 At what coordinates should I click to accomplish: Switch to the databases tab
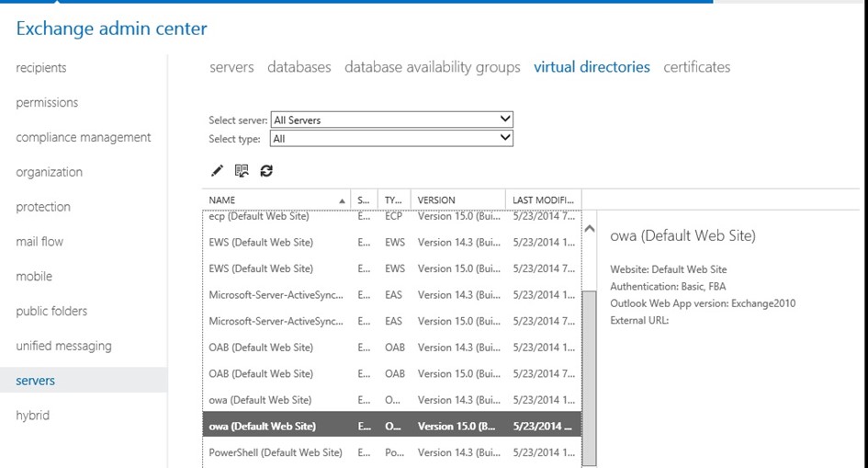pyautogui.click(x=299, y=67)
